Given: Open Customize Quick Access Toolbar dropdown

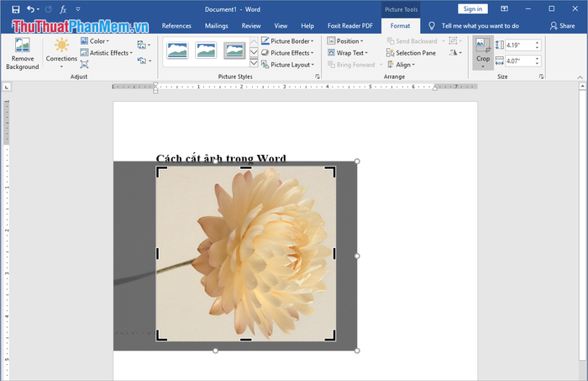Looking at the screenshot, I should point(78,9).
